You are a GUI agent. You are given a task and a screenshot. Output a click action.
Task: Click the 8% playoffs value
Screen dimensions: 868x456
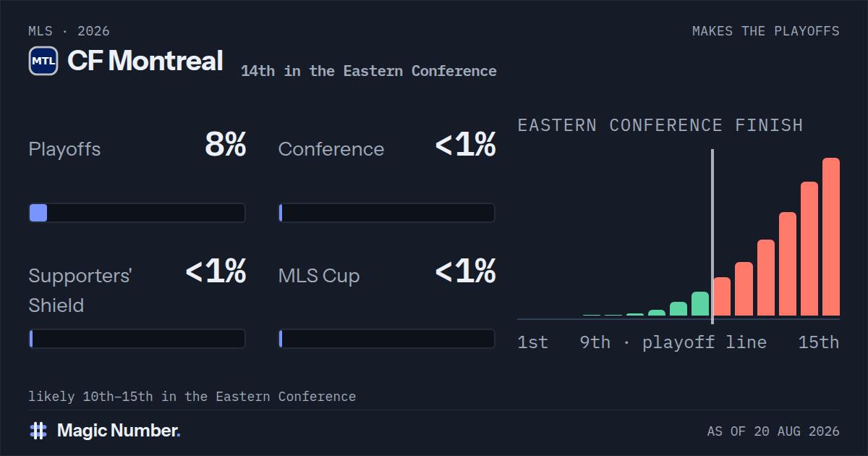[x=226, y=145]
